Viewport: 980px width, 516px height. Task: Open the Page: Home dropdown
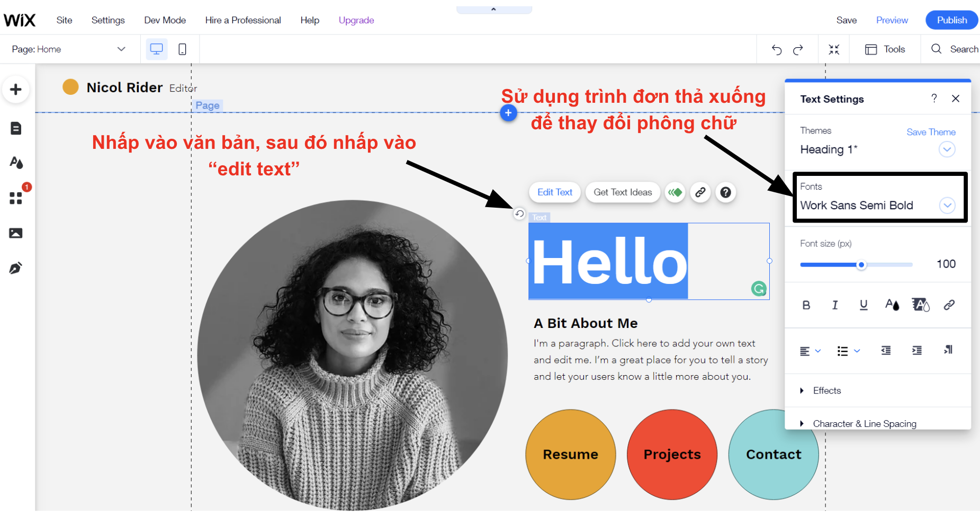pos(69,49)
